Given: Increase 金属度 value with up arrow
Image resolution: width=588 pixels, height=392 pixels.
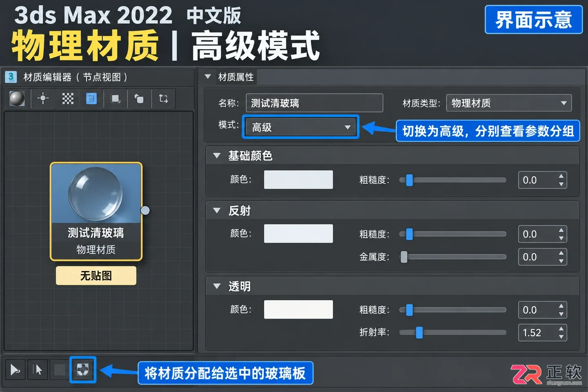Looking at the screenshot, I should 561,253.
